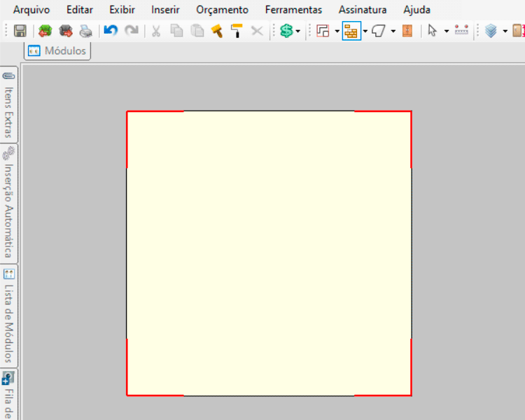Open the Orçamento menu

point(222,10)
